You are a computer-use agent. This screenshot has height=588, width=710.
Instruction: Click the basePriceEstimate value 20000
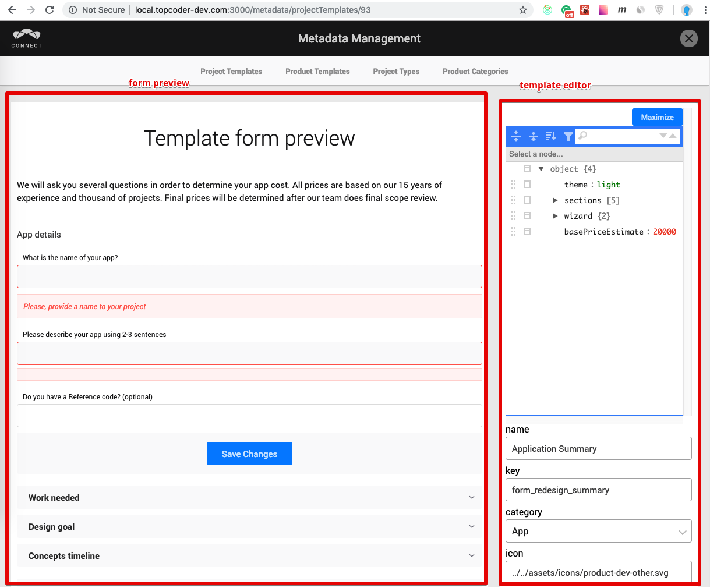click(665, 232)
